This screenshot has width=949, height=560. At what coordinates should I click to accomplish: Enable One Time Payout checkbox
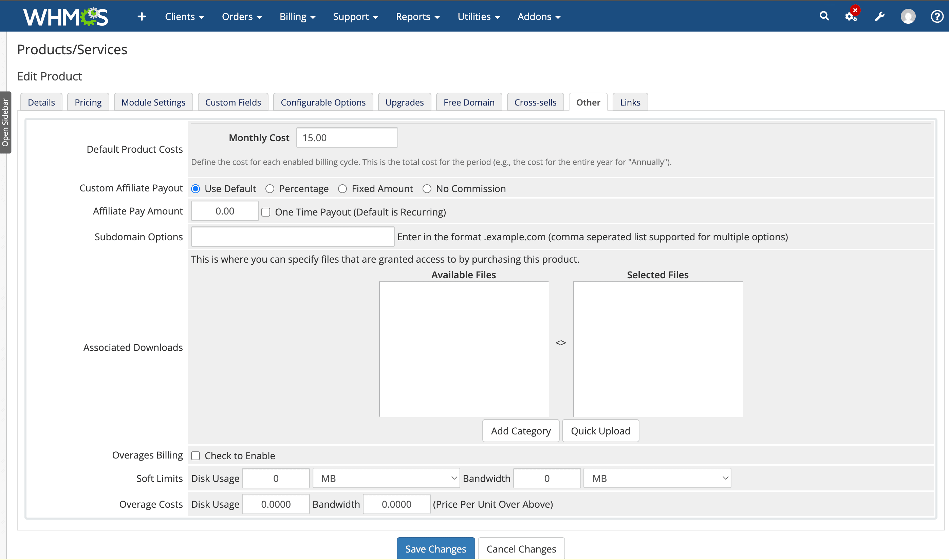point(266,212)
